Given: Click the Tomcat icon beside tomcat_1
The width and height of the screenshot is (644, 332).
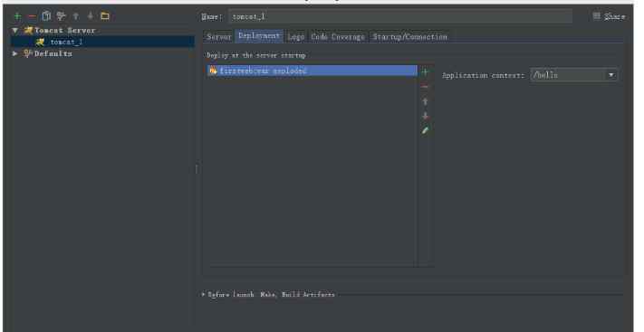Looking at the screenshot, I should 40,42.
